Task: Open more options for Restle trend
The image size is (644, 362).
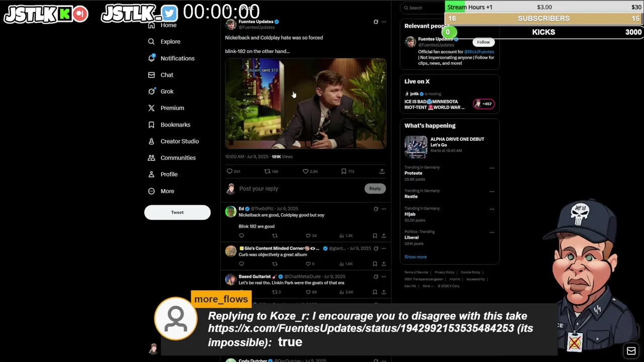Action: [x=492, y=192]
